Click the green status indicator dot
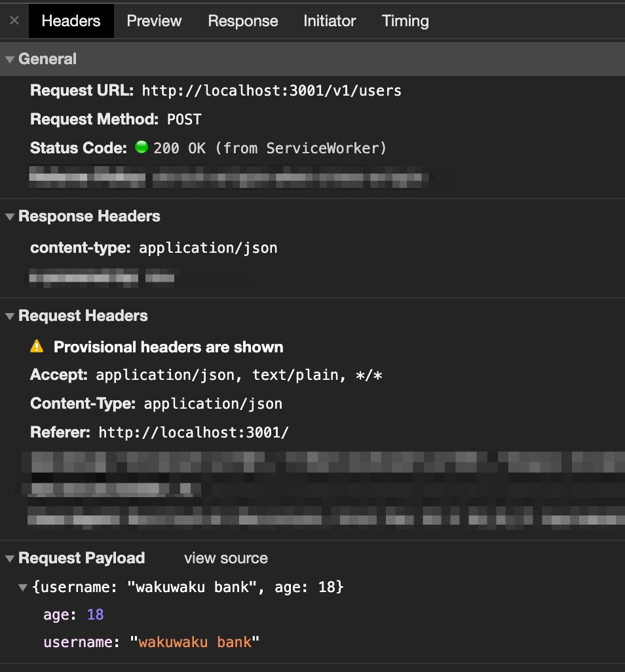 [x=142, y=147]
